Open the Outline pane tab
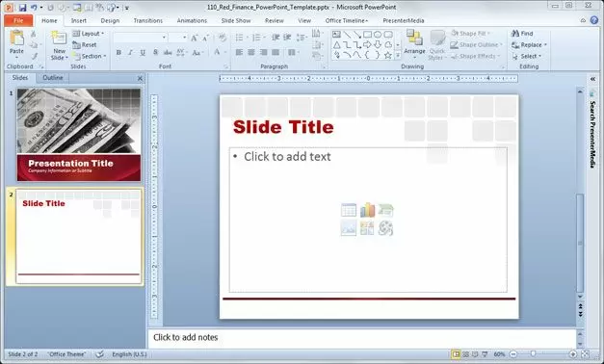Image resolution: width=604 pixels, height=364 pixels. click(53, 78)
